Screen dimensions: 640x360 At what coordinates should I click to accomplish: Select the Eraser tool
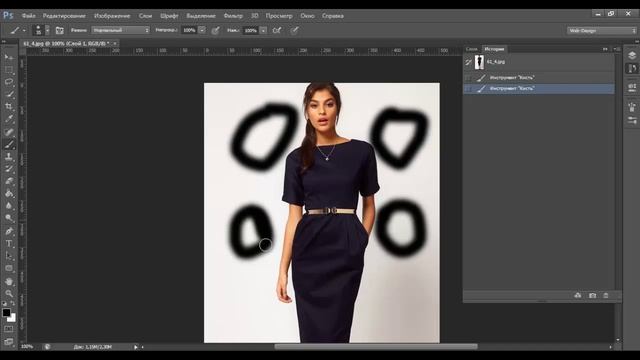[9, 181]
